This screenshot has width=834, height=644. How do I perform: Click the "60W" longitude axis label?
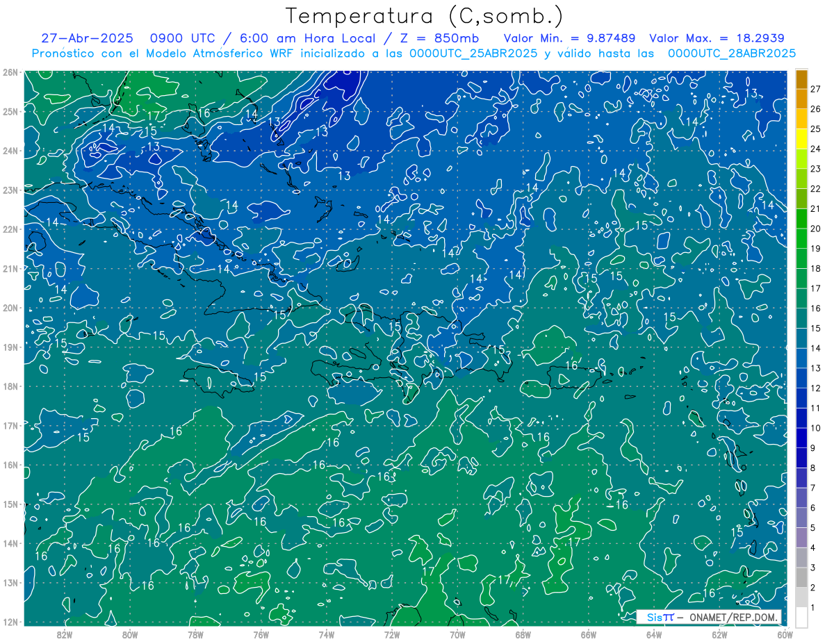pyautogui.click(x=785, y=634)
